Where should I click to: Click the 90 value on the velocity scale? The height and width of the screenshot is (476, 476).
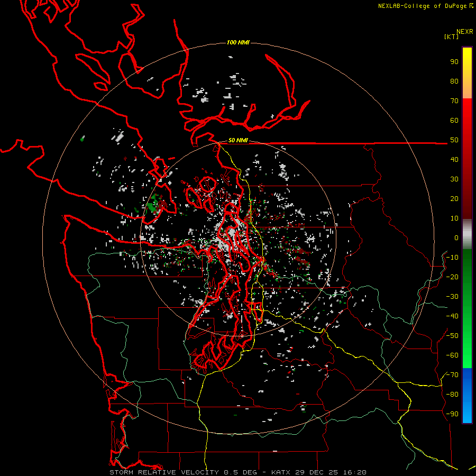click(454, 62)
